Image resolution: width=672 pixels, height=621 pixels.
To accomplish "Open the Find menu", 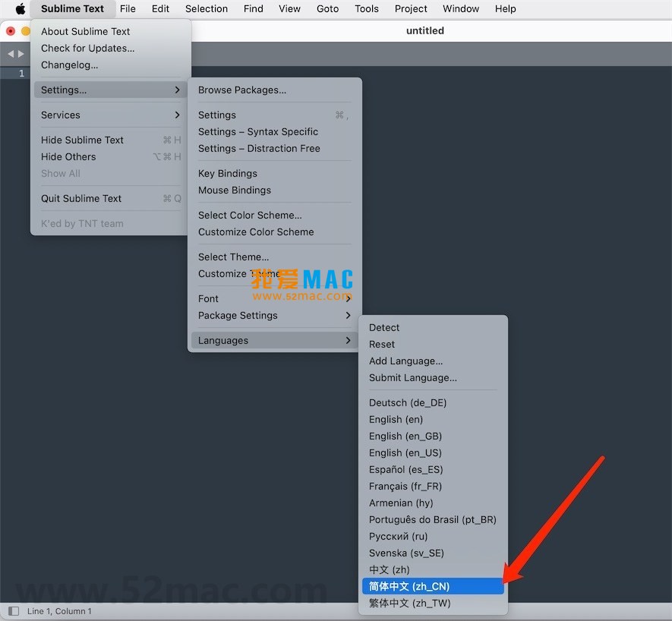I will (x=254, y=8).
